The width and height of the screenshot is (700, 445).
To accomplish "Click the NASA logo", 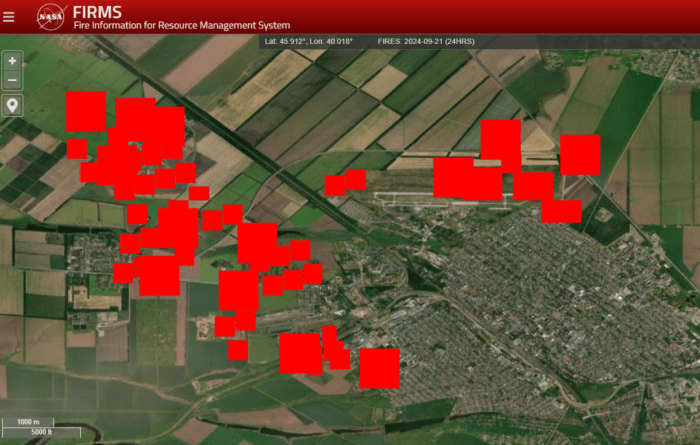I will [x=51, y=16].
